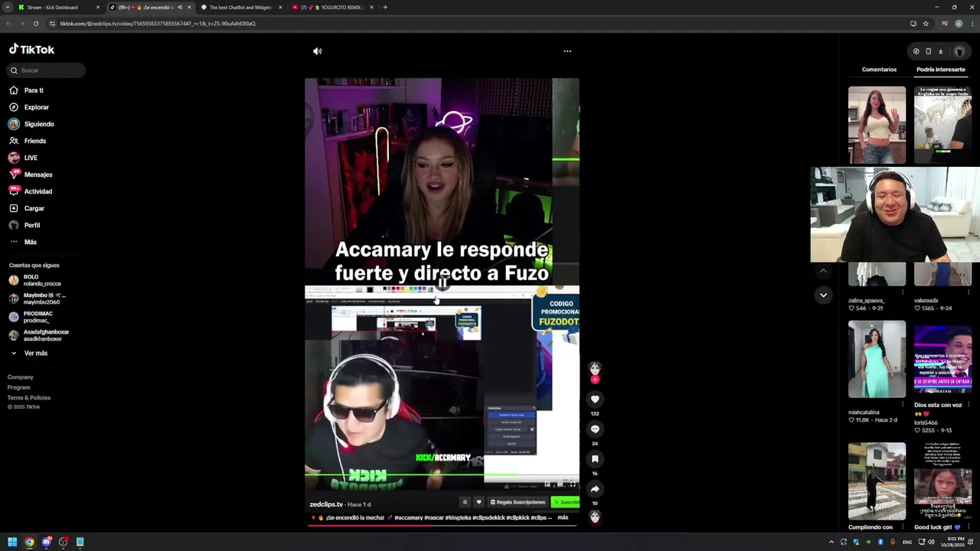Click the download app icon in top pill
Viewport: 980px width, 551px height.
click(940, 51)
